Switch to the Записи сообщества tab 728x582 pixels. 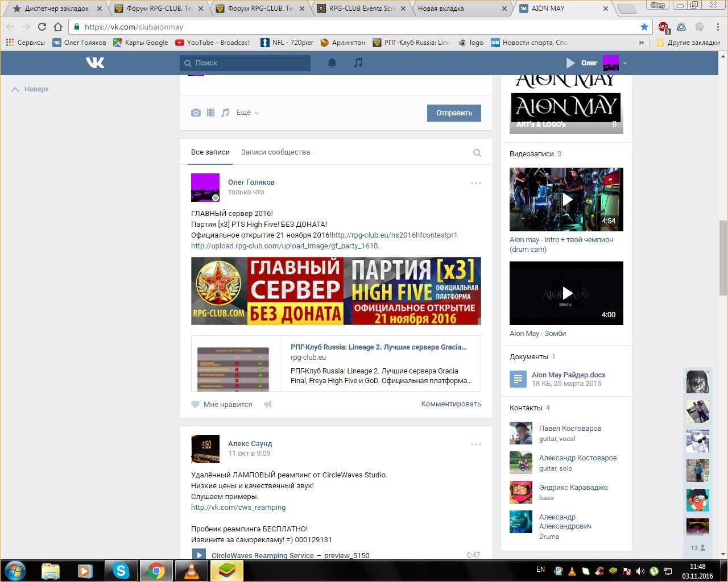click(x=275, y=152)
